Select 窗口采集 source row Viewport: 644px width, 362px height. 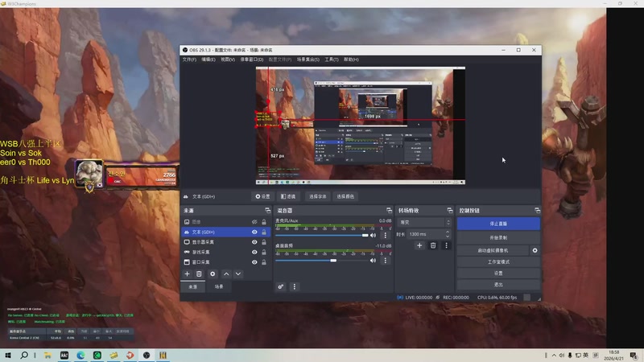[x=225, y=262]
